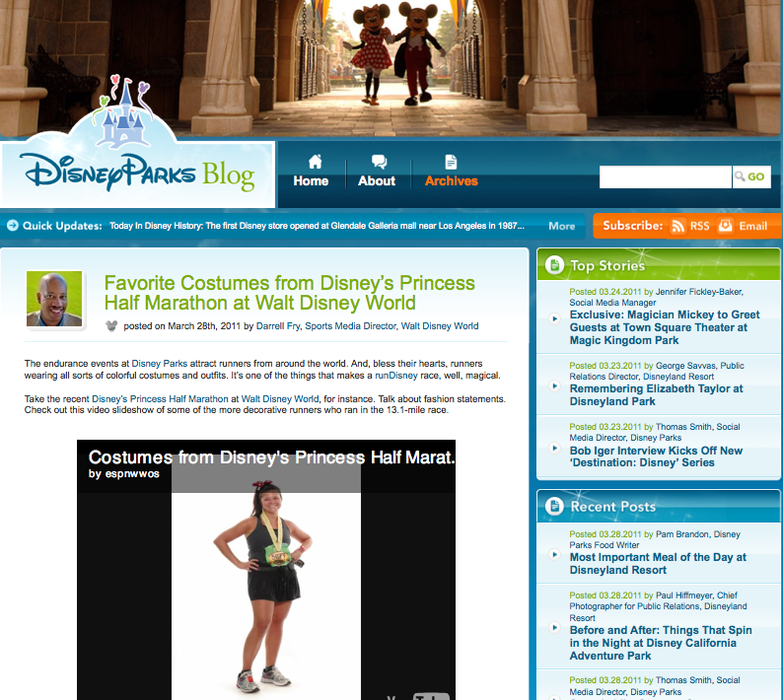The image size is (783, 700).
Task: Open Disney's Princess Half Marathon link
Action: (x=160, y=399)
